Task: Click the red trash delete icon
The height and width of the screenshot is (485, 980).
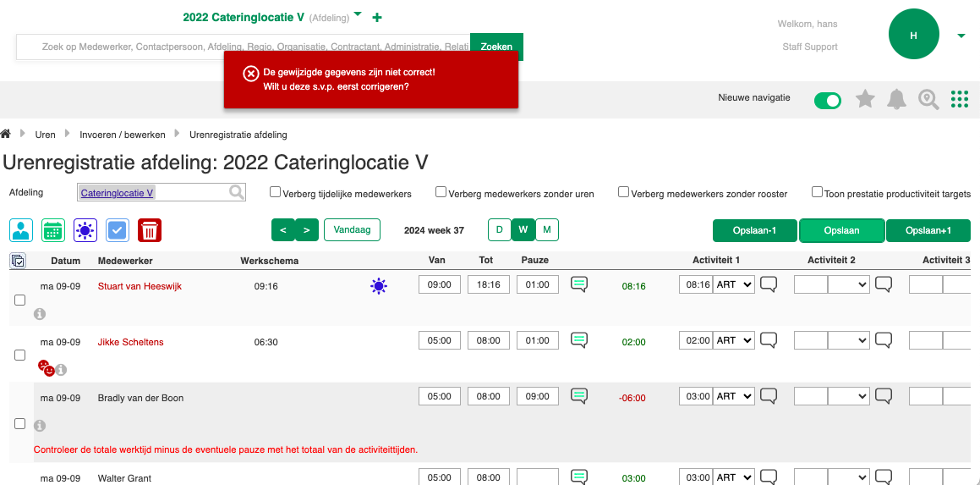Action: pyautogui.click(x=150, y=230)
